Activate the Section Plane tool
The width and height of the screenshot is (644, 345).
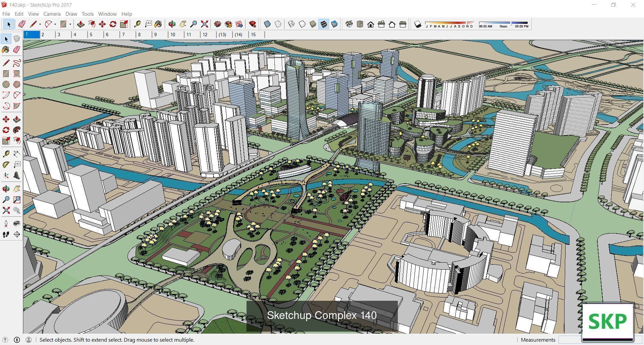pyautogui.click(x=17, y=234)
